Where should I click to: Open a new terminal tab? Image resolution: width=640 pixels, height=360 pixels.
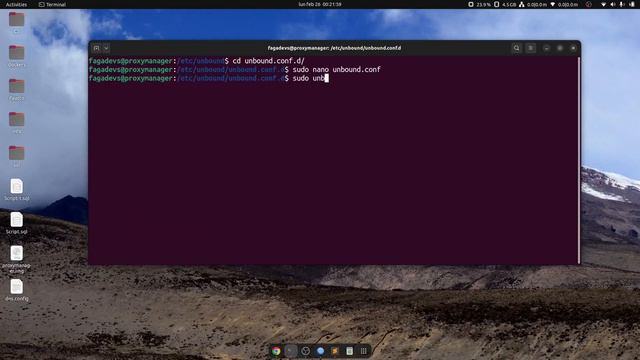pyautogui.click(x=96, y=48)
